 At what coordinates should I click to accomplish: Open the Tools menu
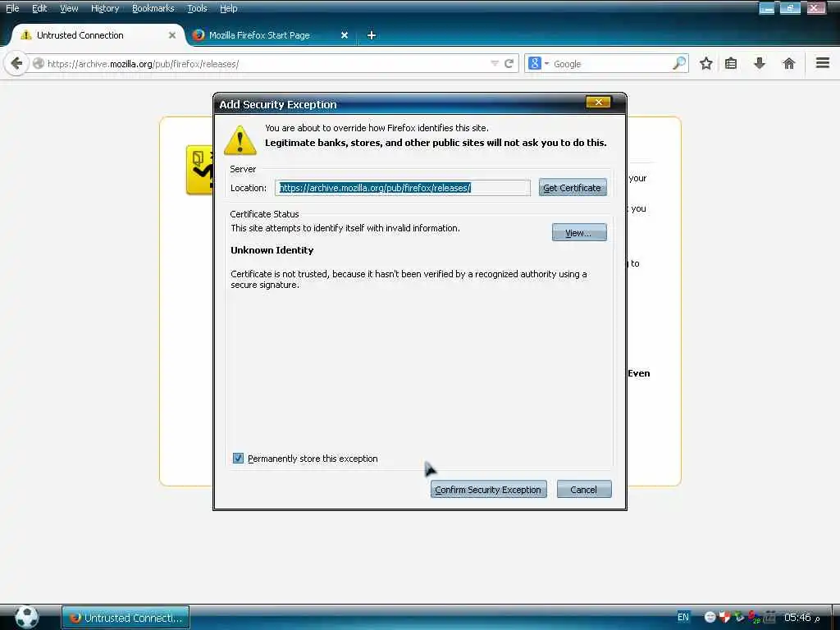(197, 8)
